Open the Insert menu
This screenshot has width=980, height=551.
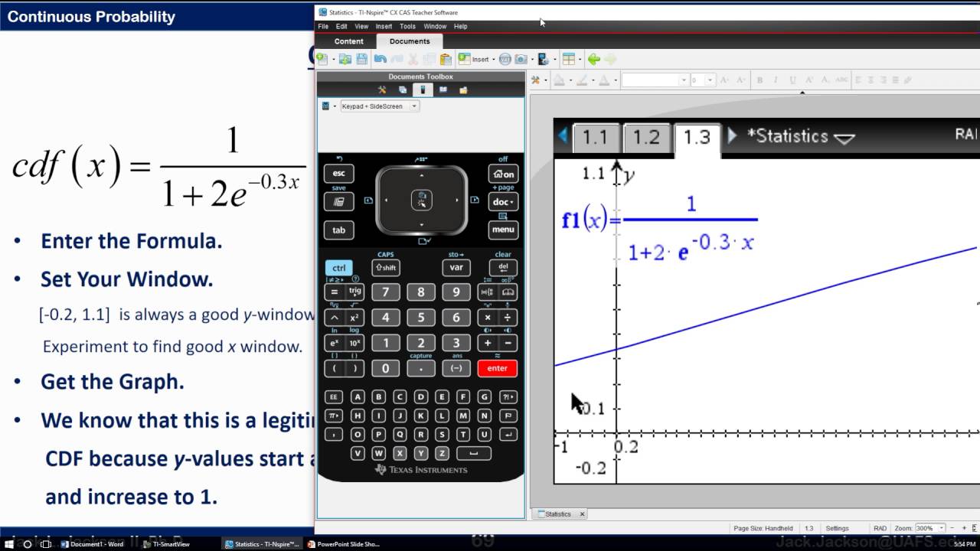coord(384,26)
